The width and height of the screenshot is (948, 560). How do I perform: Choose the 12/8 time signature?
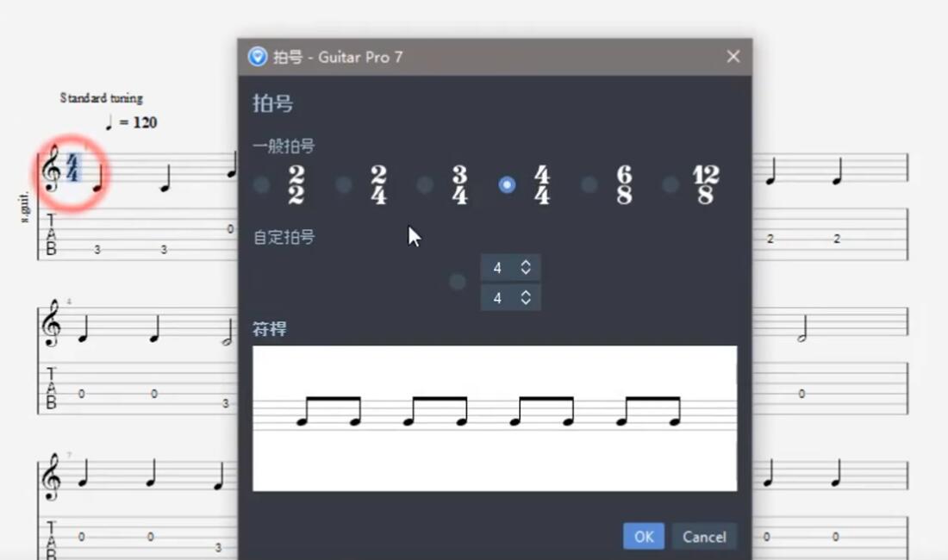tap(670, 184)
